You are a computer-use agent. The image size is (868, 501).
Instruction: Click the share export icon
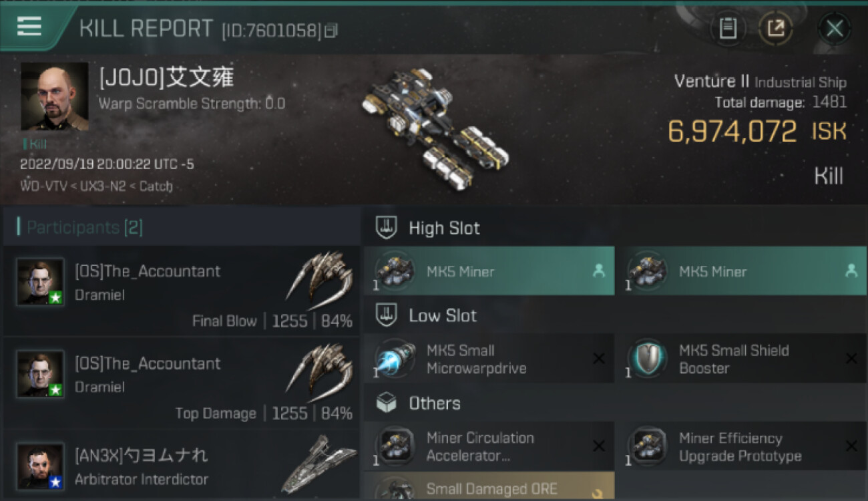tap(776, 29)
